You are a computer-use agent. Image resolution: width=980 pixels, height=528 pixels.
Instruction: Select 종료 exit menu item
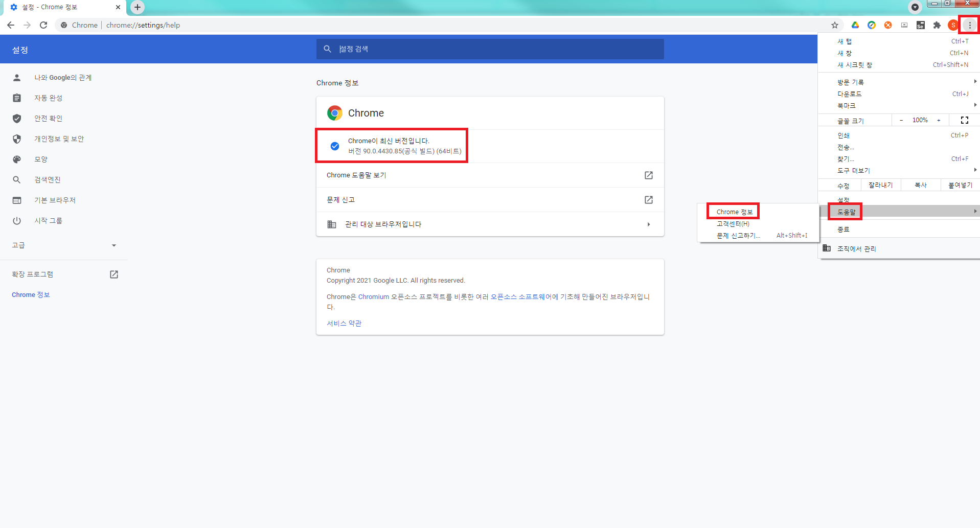(x=899, y=229)
